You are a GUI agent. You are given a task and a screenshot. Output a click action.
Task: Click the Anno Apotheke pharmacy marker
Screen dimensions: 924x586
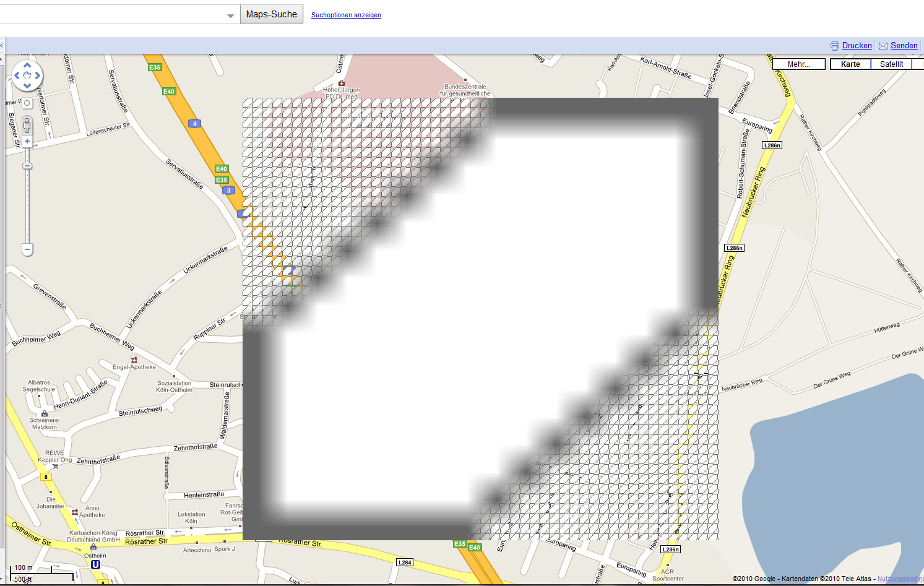tap(75, 512)
